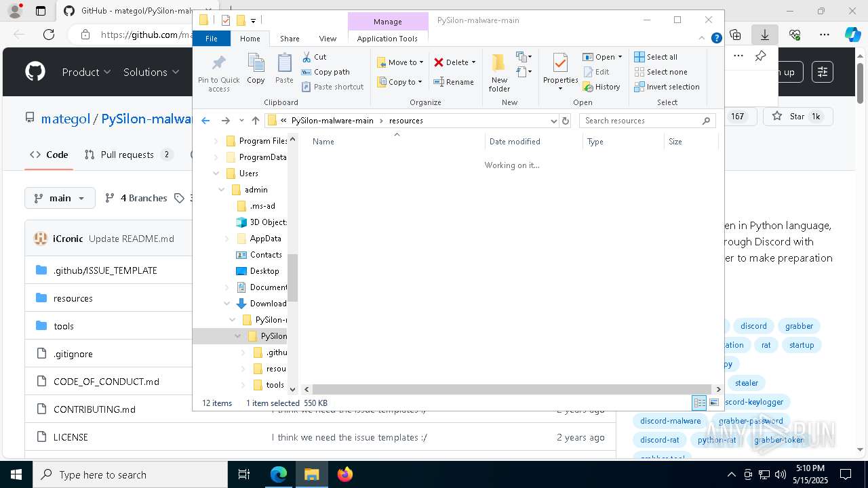
Task: Click Invert selection in ribbon
Action: point(667,87)
